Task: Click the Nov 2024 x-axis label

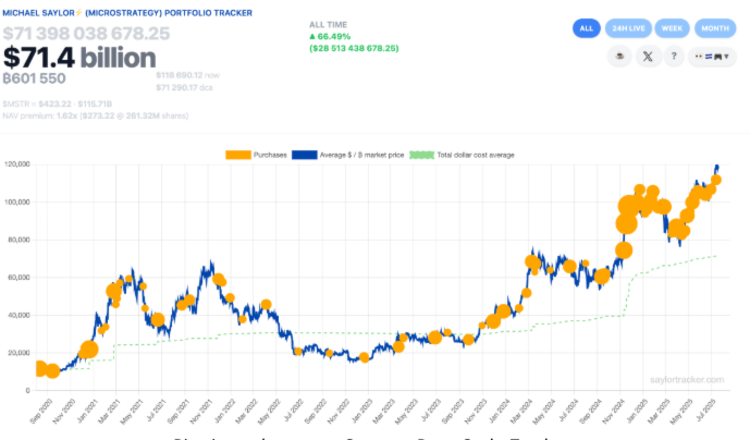Action: [613, 411]
